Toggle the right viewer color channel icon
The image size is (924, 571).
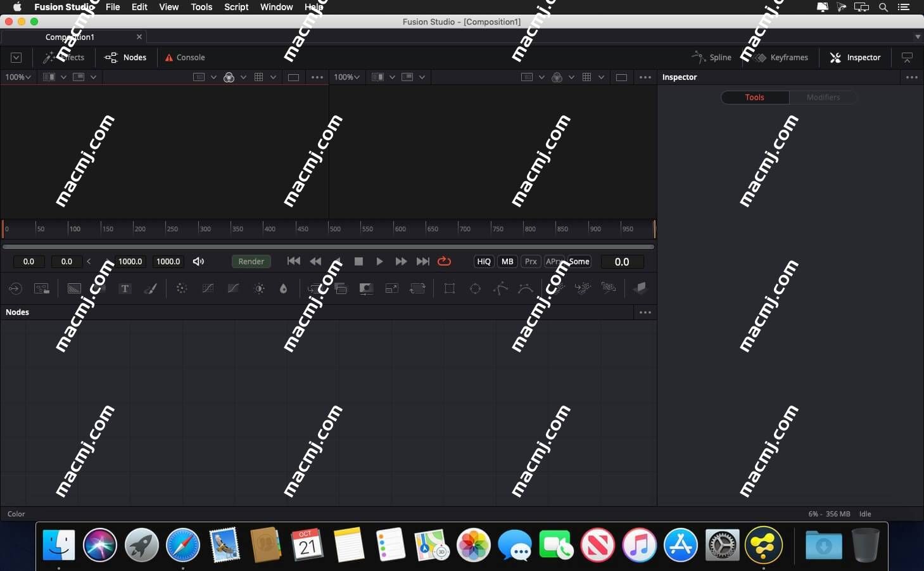557,77
